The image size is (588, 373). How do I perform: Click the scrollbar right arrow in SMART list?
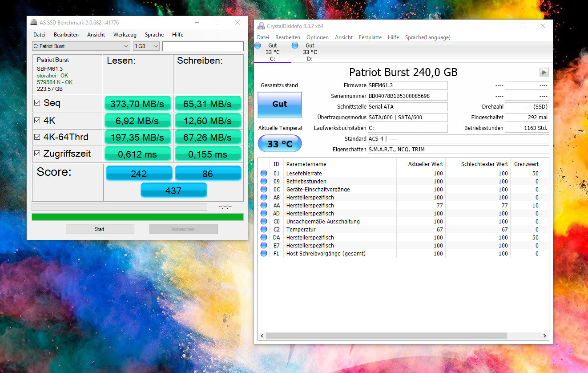pos(545,336)
